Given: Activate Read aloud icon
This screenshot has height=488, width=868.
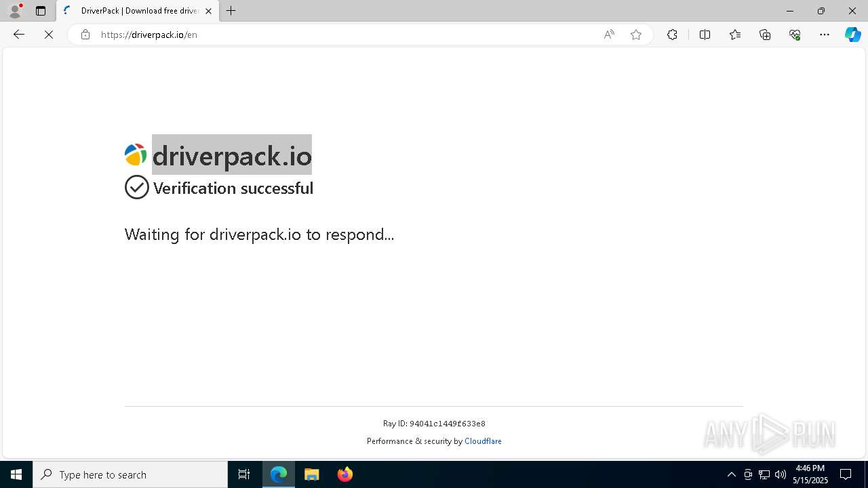Looking at the screenshot, I should coord(609,35).
